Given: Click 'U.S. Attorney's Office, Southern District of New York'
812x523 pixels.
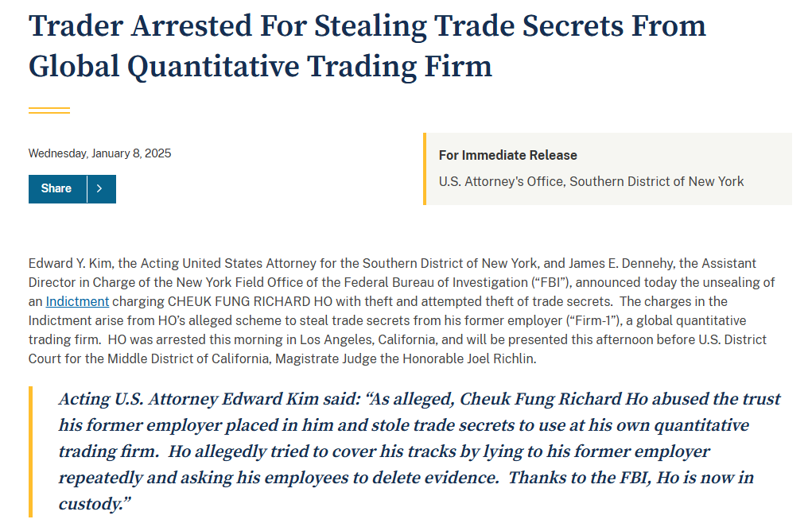Looking at the screenshot, I should pyautogui.click(x=591, y=181).
